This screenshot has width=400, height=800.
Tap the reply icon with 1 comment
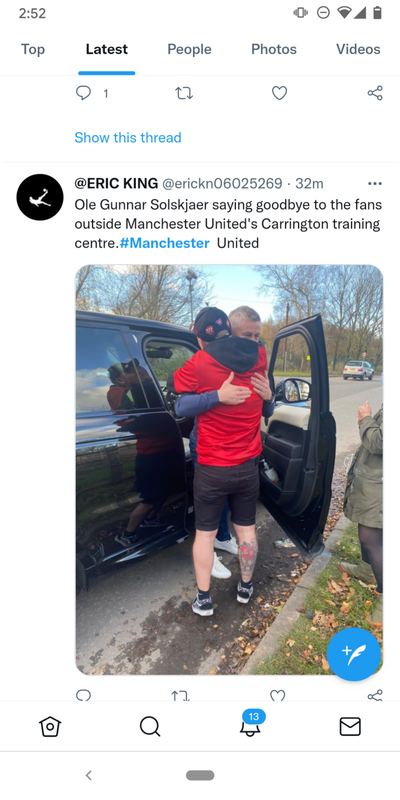pos(83,93)
